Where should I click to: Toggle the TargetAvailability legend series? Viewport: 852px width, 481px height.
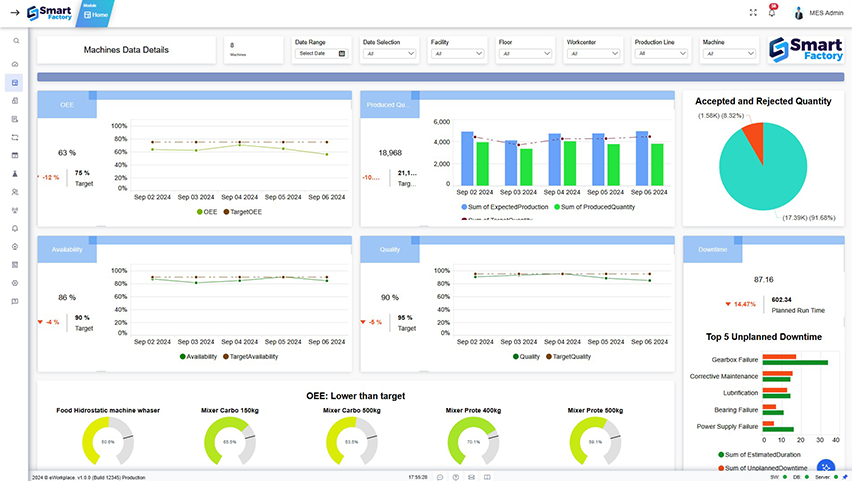point(250,357)
